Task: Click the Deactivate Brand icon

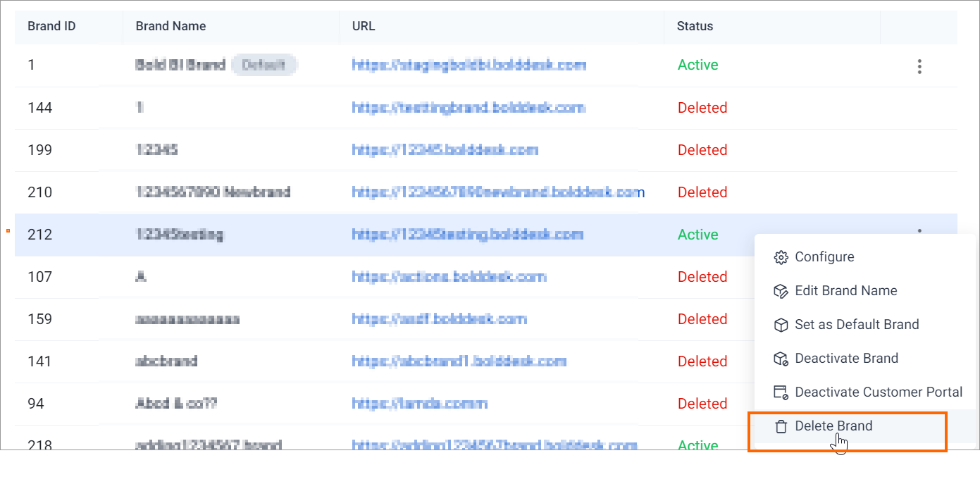Action: click(x=781, y=359)
